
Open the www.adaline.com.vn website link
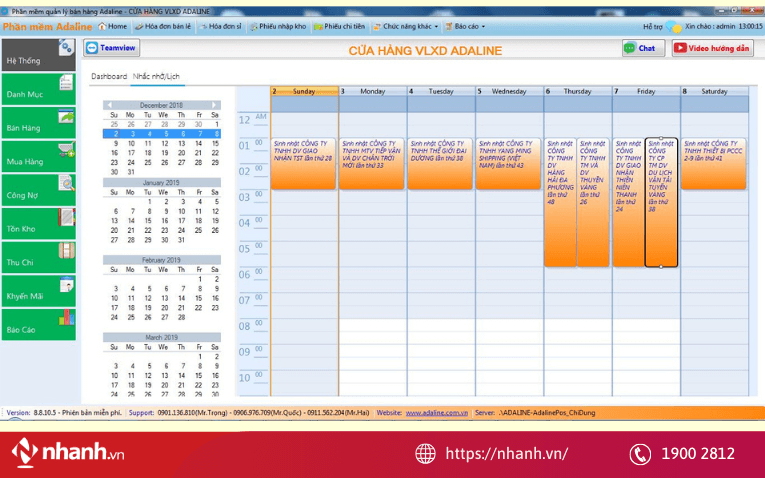coord(437,413)
